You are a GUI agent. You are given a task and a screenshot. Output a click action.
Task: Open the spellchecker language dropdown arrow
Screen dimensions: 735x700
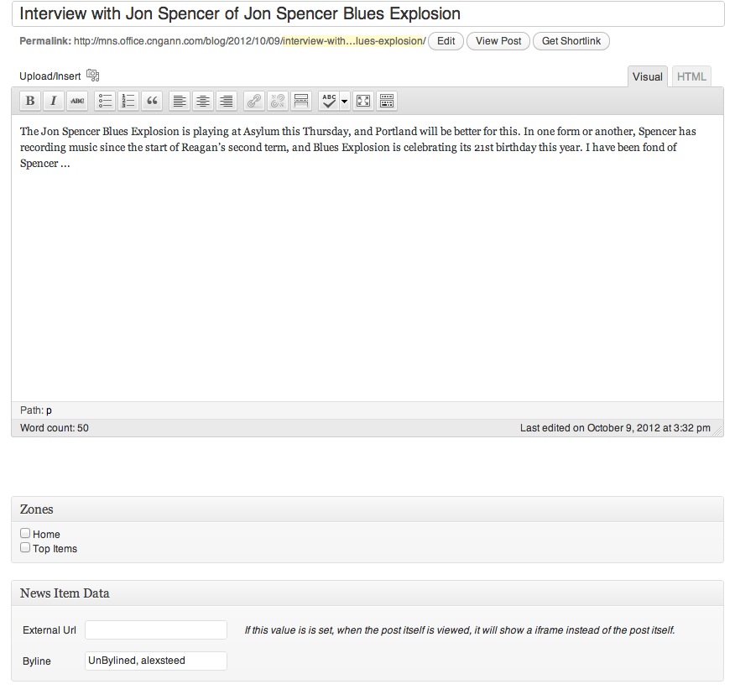click(x=344, y=102)
